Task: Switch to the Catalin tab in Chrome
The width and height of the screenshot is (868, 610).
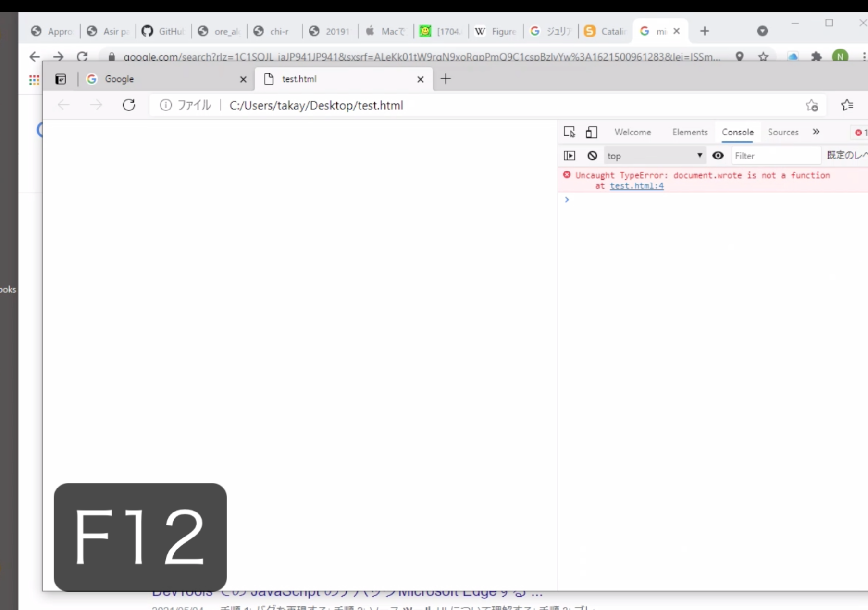Action: coord(607,31)
